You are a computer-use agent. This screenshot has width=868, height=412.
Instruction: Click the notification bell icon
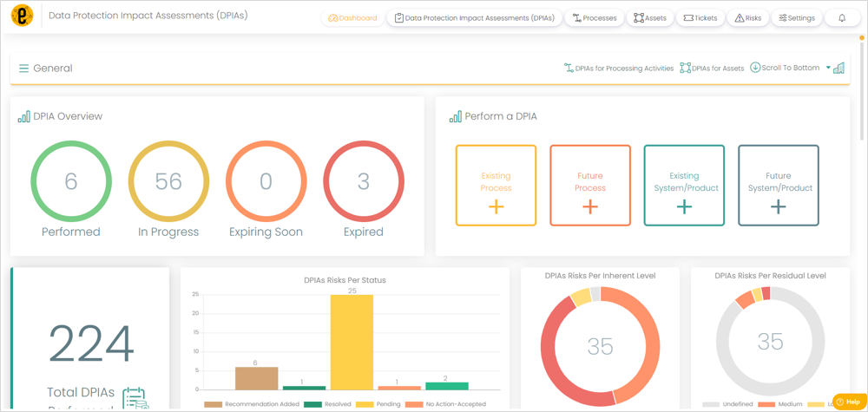(x=842, y=18)
